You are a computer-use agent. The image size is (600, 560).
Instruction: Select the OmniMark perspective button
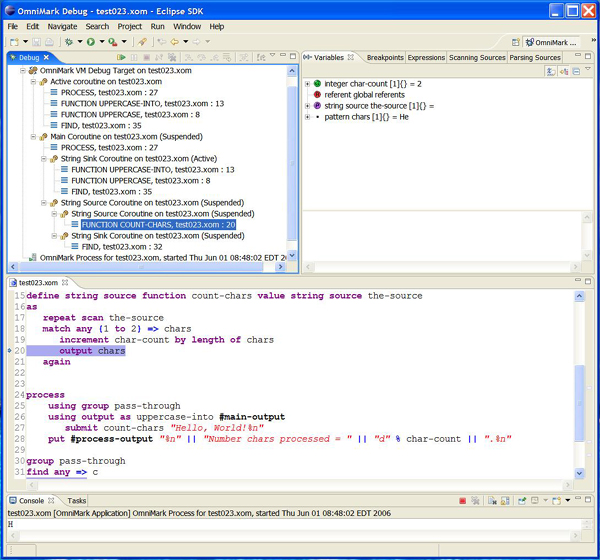[x=551, y=42]
